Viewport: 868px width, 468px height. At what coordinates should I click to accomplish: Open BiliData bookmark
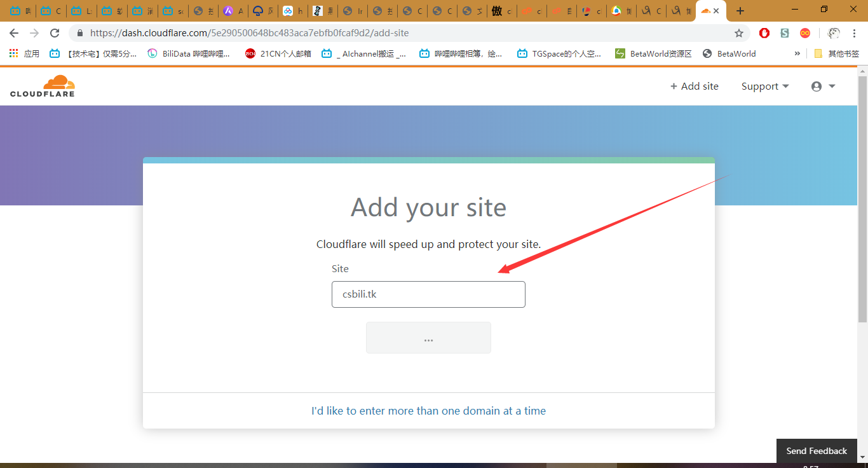[189, 54]
